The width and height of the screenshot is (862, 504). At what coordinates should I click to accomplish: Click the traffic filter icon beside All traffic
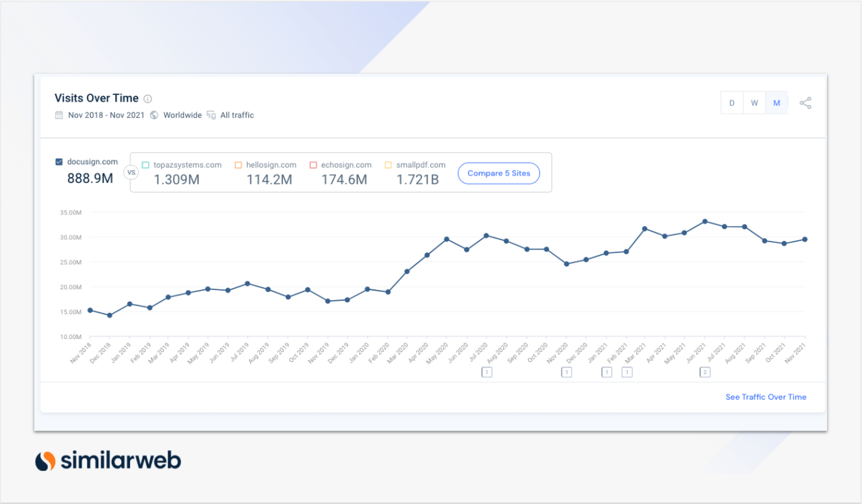tap(211, 115)
